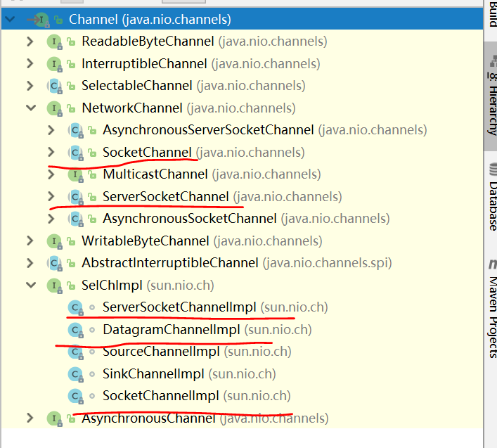Click the class icon of SourceChannelImpl

(x=75, y=352)
